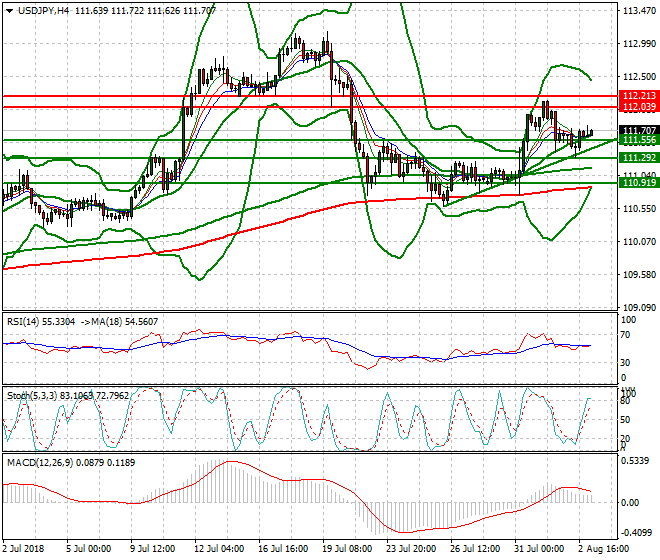Click the 0.5339 MACD scale value

[635, 461]
